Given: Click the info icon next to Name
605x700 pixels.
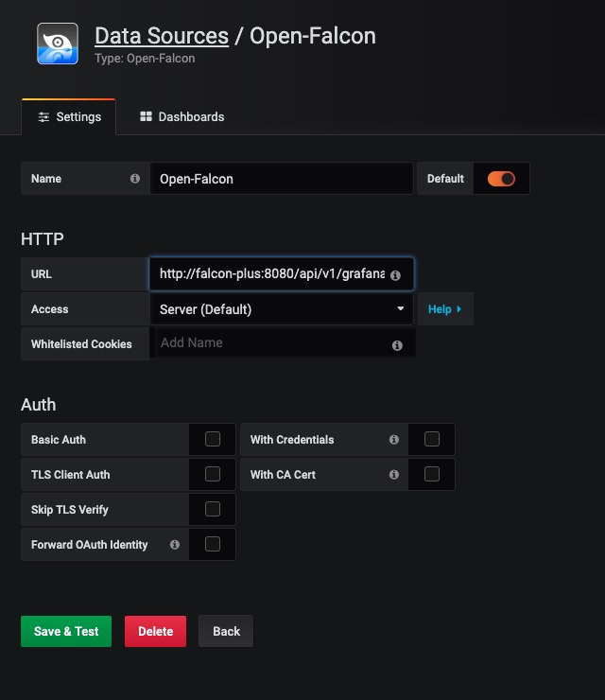Looking at the screenshot, I should pyautogui.click(x=135, y=179).
